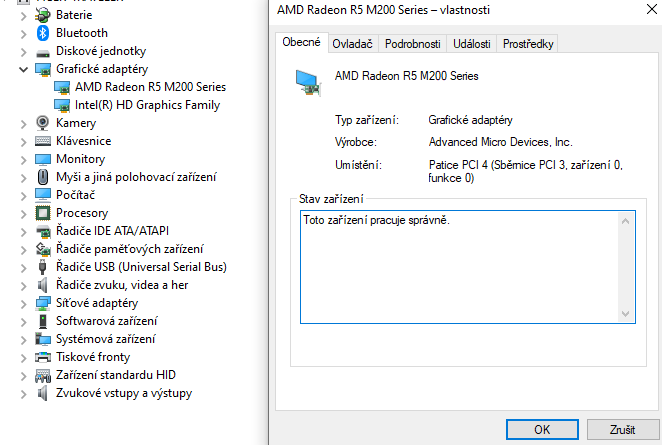Click the Zařízení standardu HID icon
662x445 pixels.
coord(43,375)
